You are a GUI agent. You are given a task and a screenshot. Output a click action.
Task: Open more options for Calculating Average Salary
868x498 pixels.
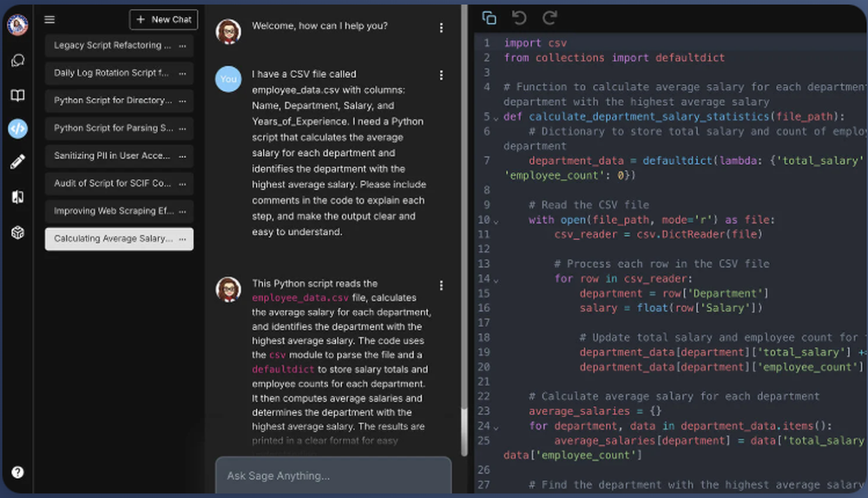[x=182, y=239]
